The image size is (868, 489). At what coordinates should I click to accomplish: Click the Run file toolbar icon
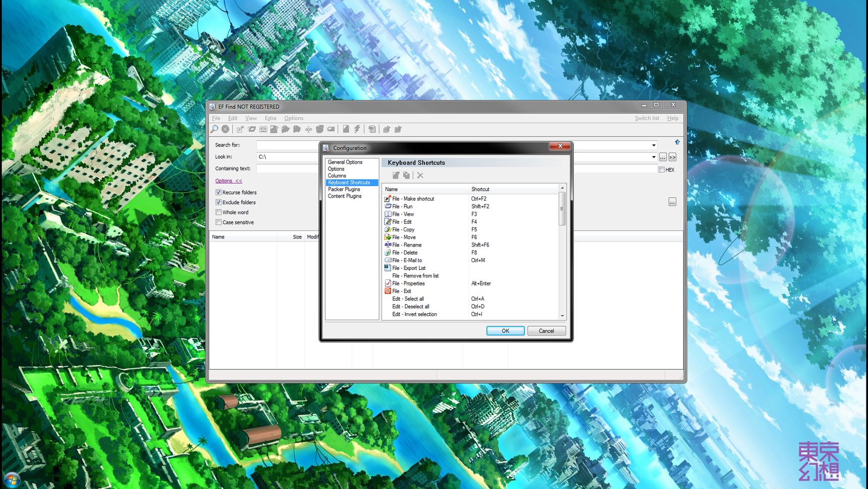(x=252, y=129)
